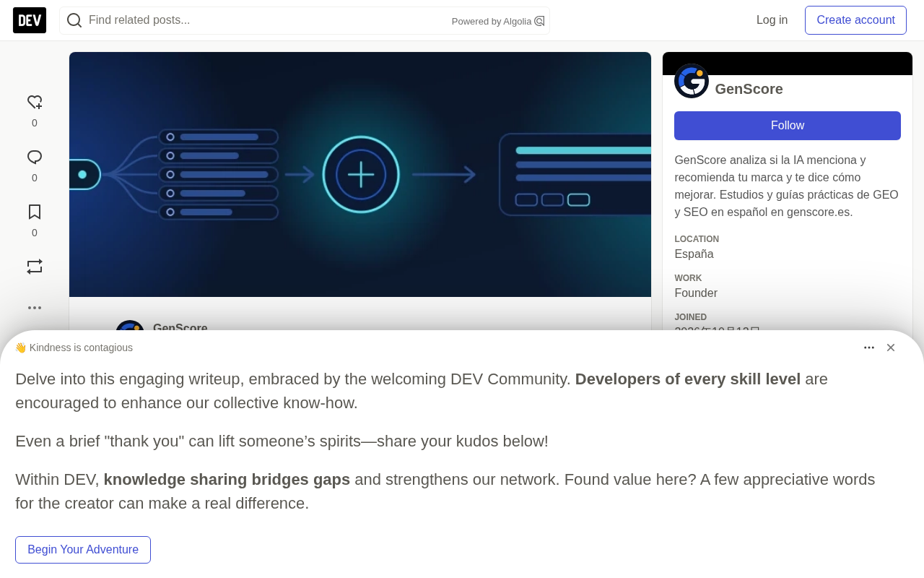Screen dimensions: 924x578
Task: Dismiss the Kindness is contagious banner
Action: click(x=891, y=348)
